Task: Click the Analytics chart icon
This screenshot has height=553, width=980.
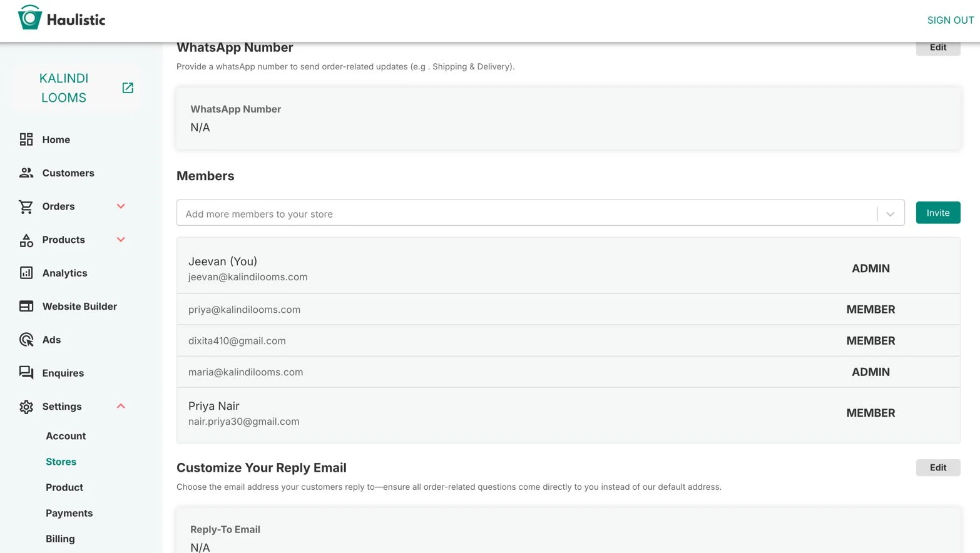Action: [26, 273]
